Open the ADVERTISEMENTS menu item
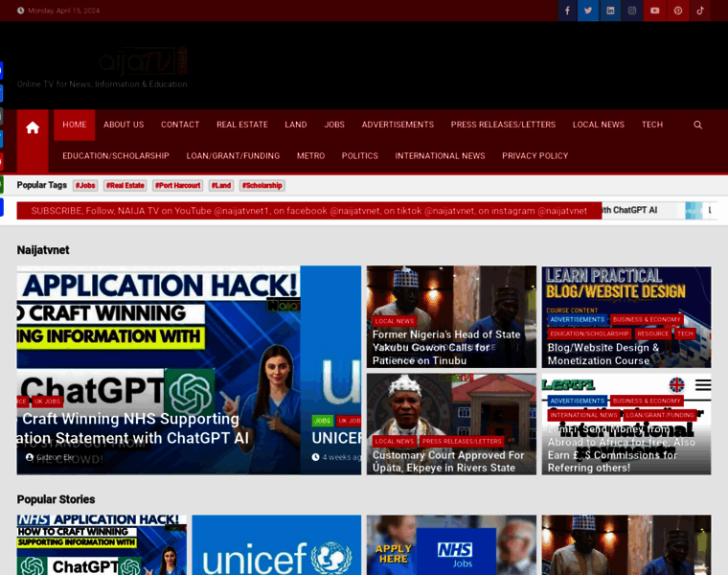 (x=398, y=125)
